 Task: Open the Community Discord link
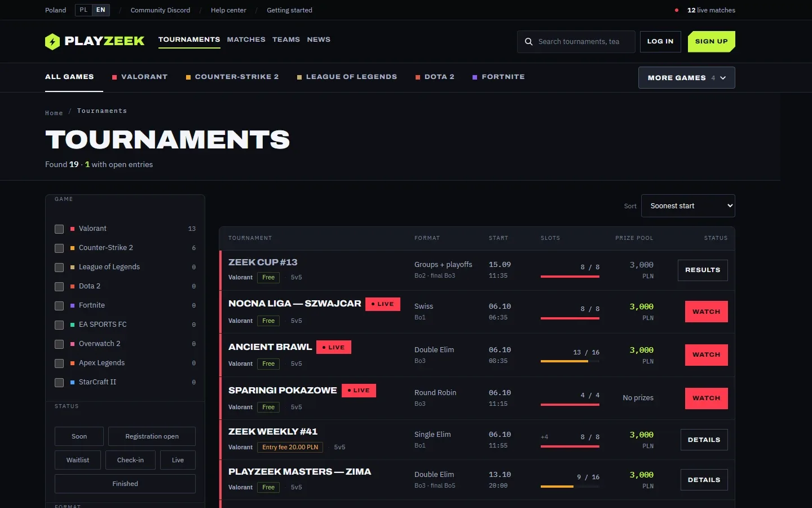[x=160, y=10]
